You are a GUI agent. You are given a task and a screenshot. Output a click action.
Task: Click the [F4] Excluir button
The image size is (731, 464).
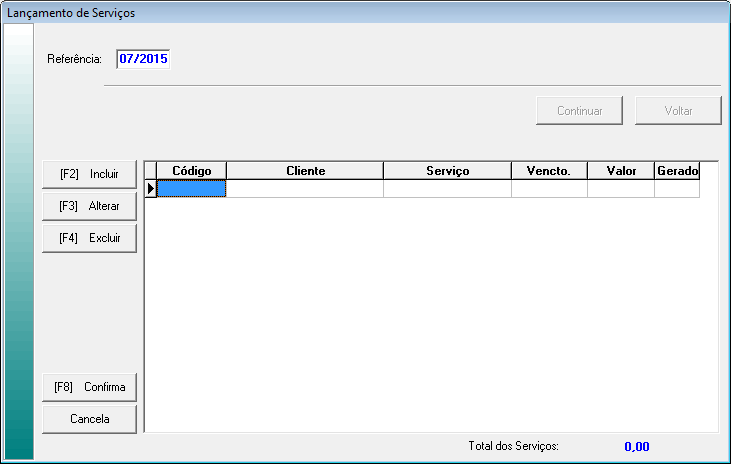click(x=89, y=238)
